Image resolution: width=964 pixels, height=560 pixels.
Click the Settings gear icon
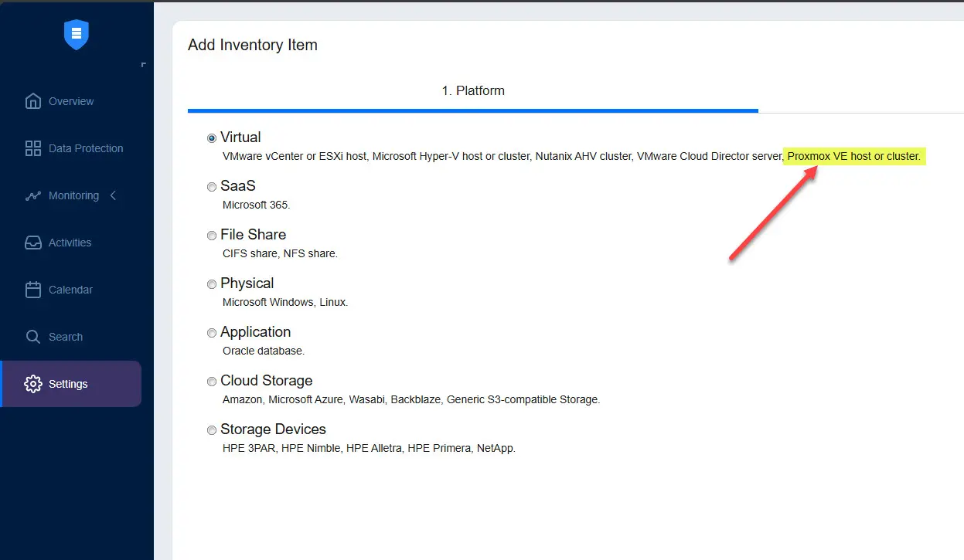coord(33,384)
